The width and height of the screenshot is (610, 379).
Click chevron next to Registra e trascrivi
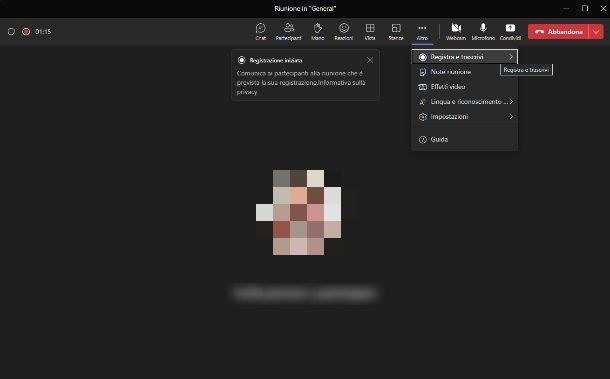click(511, 57)
